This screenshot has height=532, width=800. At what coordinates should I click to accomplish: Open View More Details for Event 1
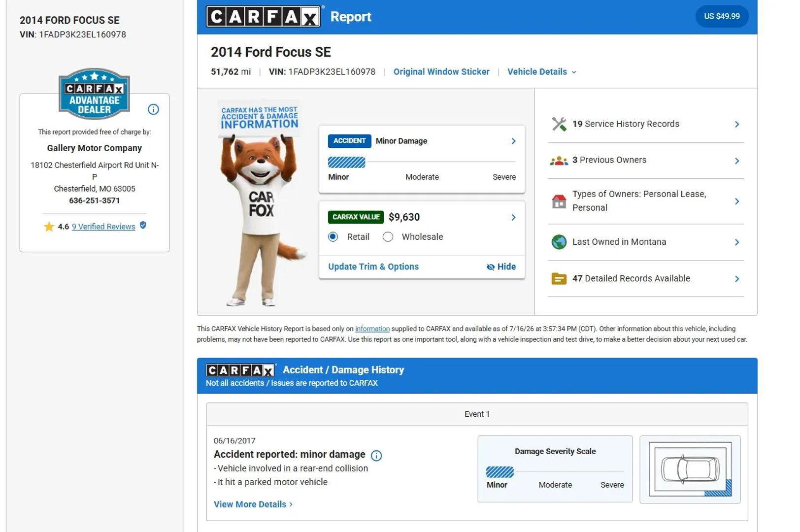pos(253,504)
